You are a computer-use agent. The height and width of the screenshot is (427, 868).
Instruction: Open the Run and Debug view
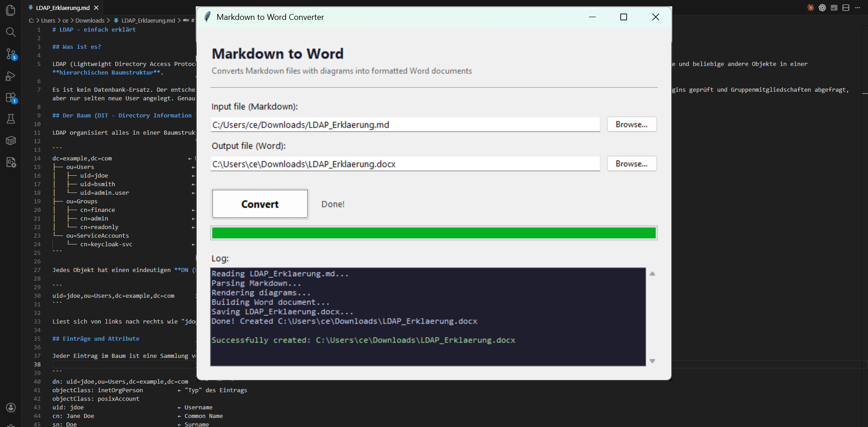tap(11, 76)
